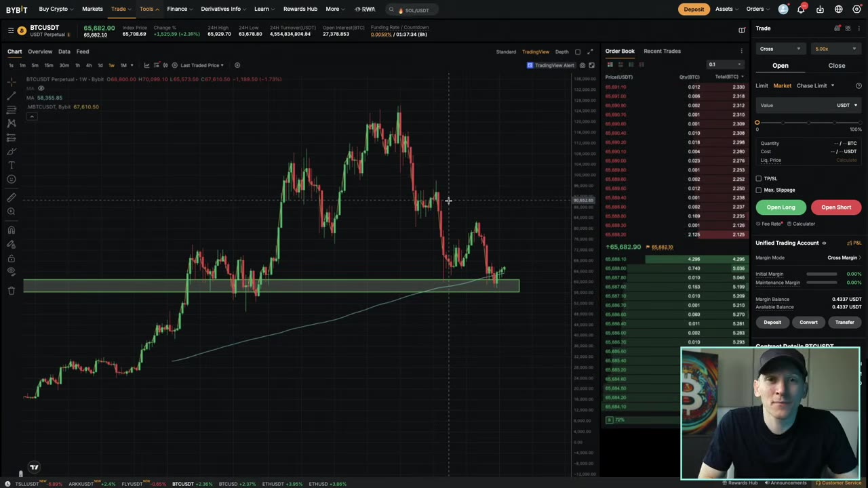Take a chart snapshot with camera icon
868x488 pixels.
pos(583,65)
